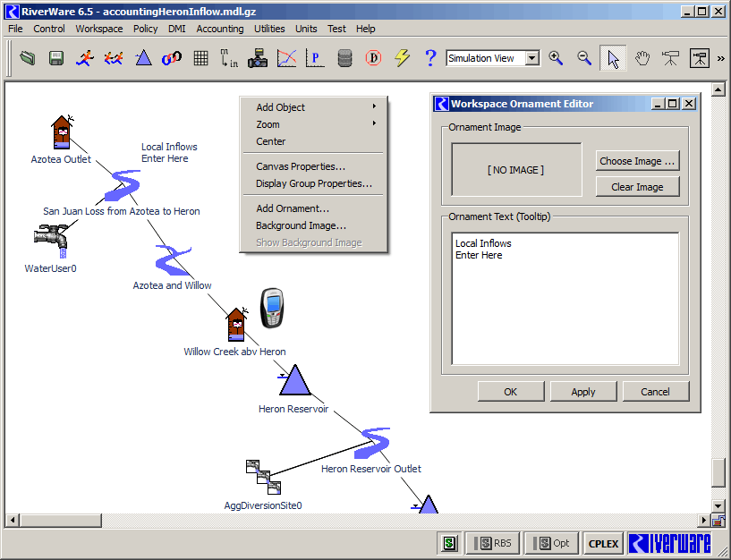This screenshot has height=560, width=731.
Task: Cancel the Workspace Ornament Editor
Action: pos(655,392)
